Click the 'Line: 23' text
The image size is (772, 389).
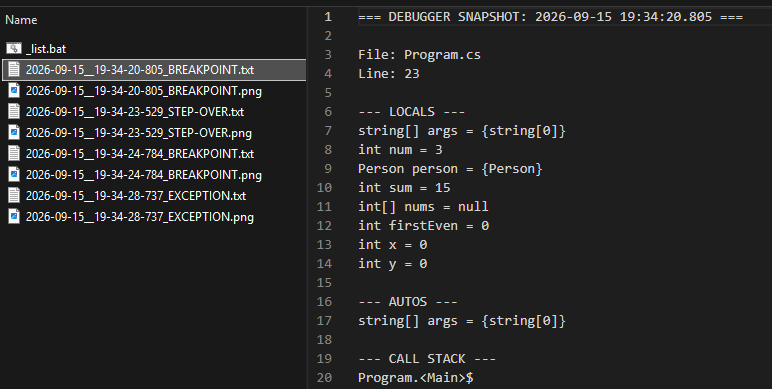pos(389,73)
